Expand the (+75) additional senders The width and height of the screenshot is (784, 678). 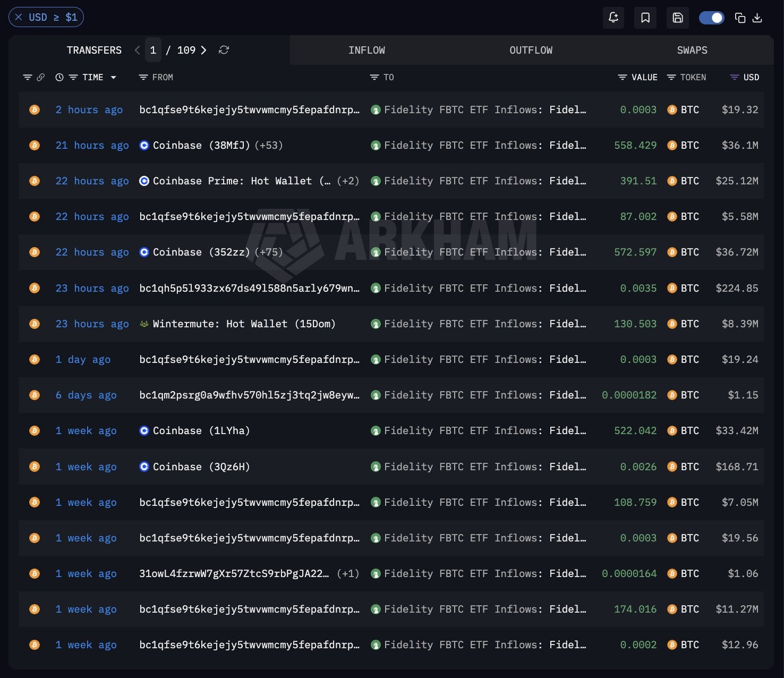pos(269,252)
